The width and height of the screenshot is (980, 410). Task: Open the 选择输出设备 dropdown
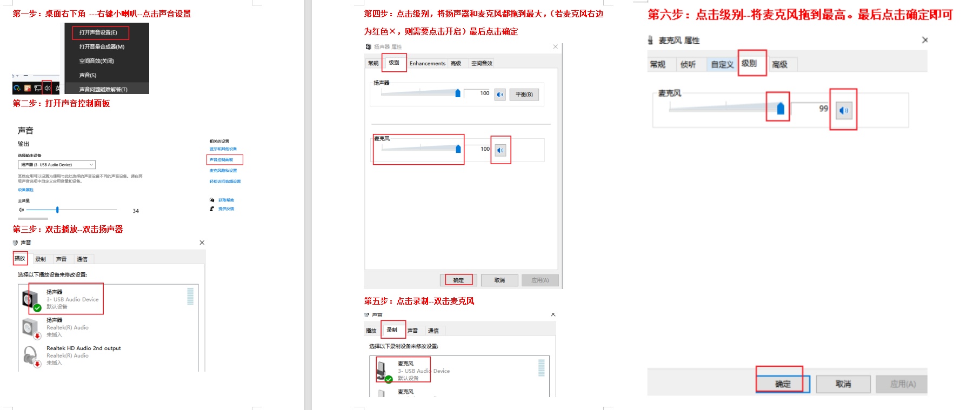(x=57, y=165)
